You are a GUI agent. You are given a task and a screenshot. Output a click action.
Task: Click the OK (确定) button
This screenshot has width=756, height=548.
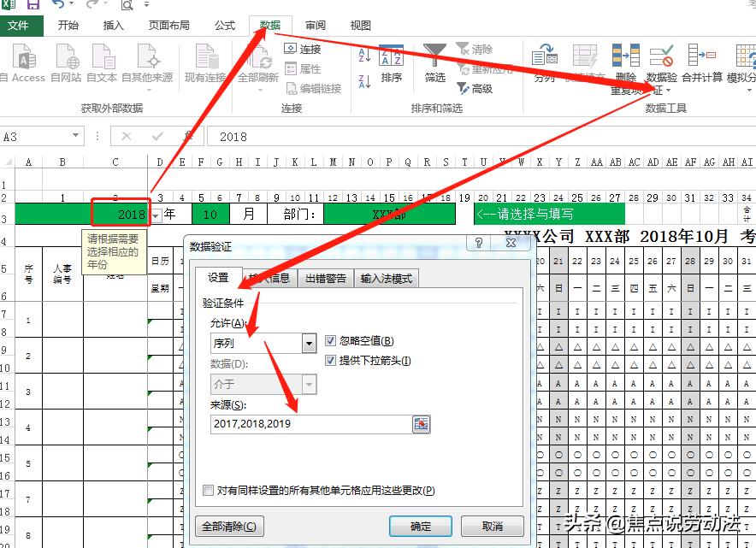(x=421, y=526)
